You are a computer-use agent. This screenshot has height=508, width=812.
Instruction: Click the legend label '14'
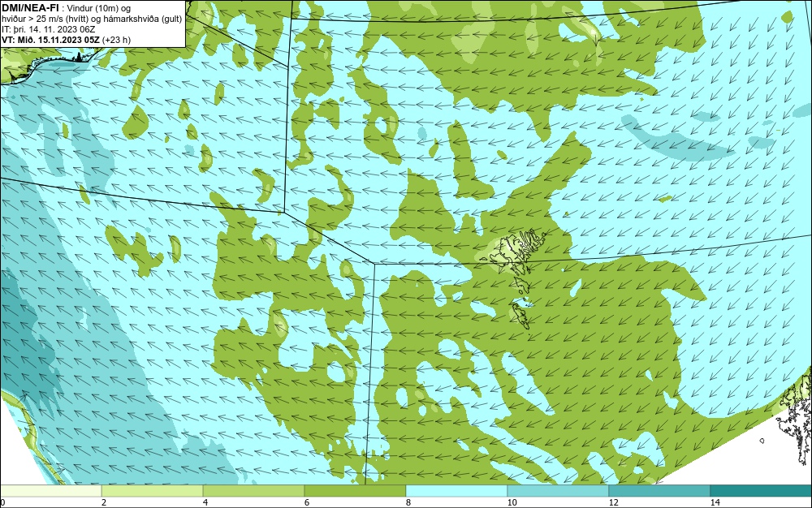coord(715,503)
